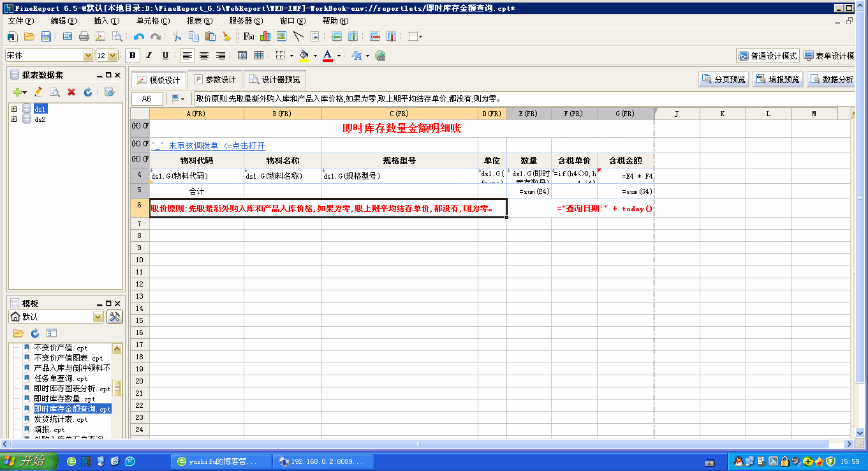Expand the ds2 dataset tree node
Screen dimensions: 868x471
(x=13, y=119)
